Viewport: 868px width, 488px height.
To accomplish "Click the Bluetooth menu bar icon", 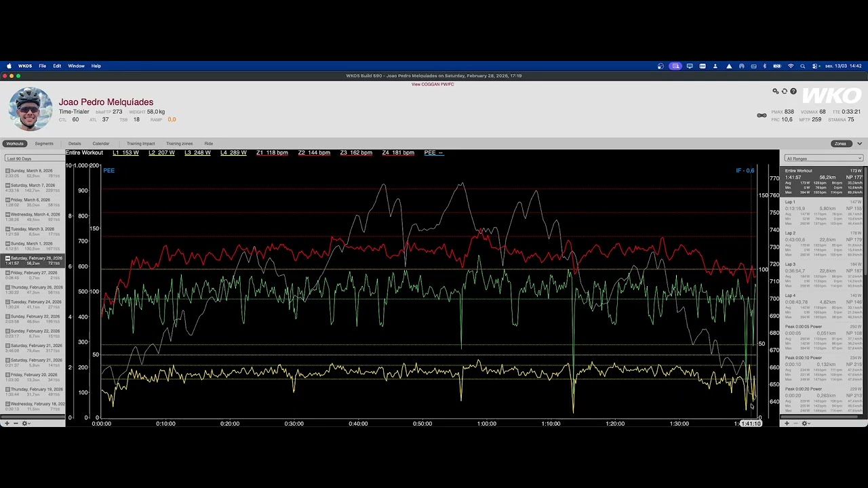I will click(x=764, y=66).
